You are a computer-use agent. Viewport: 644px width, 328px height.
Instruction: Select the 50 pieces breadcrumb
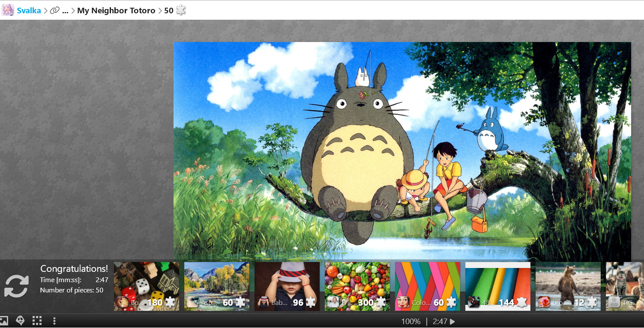tap(169, 11)
